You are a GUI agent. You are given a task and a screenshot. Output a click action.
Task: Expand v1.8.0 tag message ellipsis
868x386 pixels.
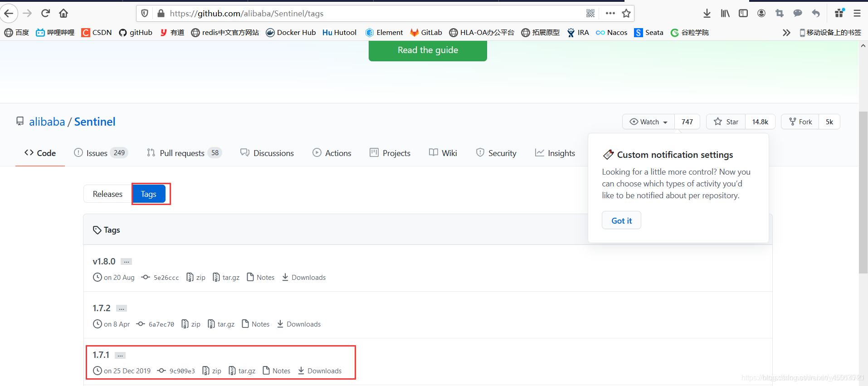point(127,262)
